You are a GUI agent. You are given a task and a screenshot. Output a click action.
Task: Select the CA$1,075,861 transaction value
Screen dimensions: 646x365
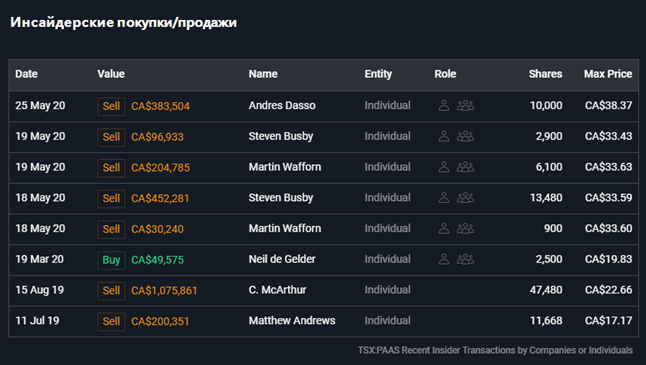coord(164,290)
